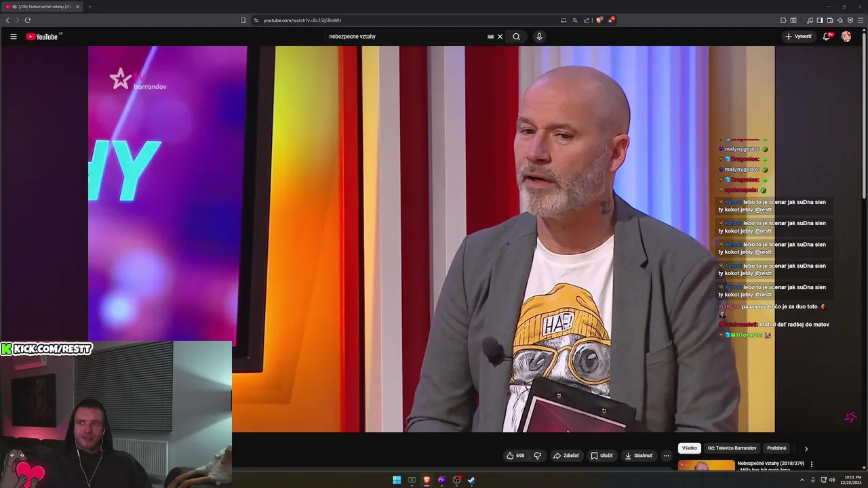Select the Nebezpečné vztahy browser tab

tap(42, 7)
